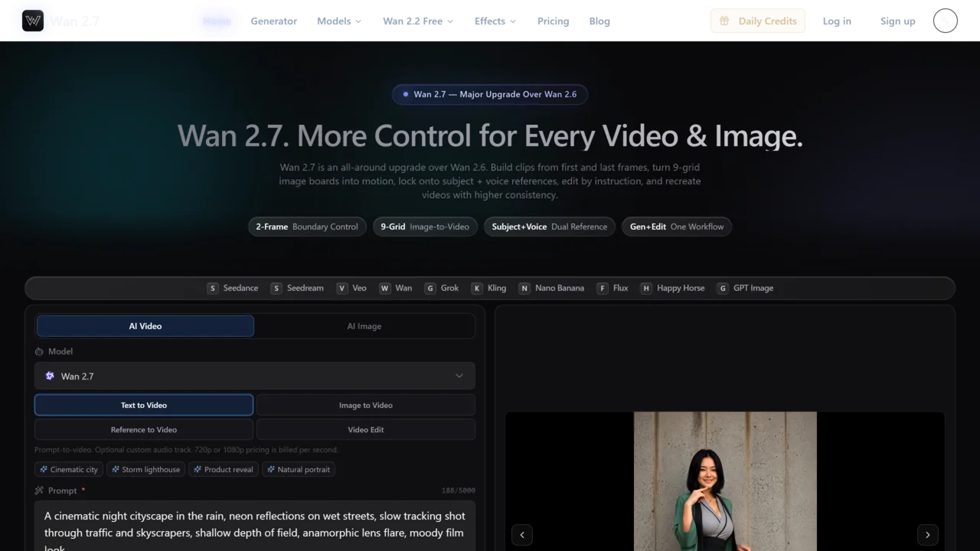Choose the Nano Banana model chip
This screenshot has width=980, height=551.
click(551, 288)
